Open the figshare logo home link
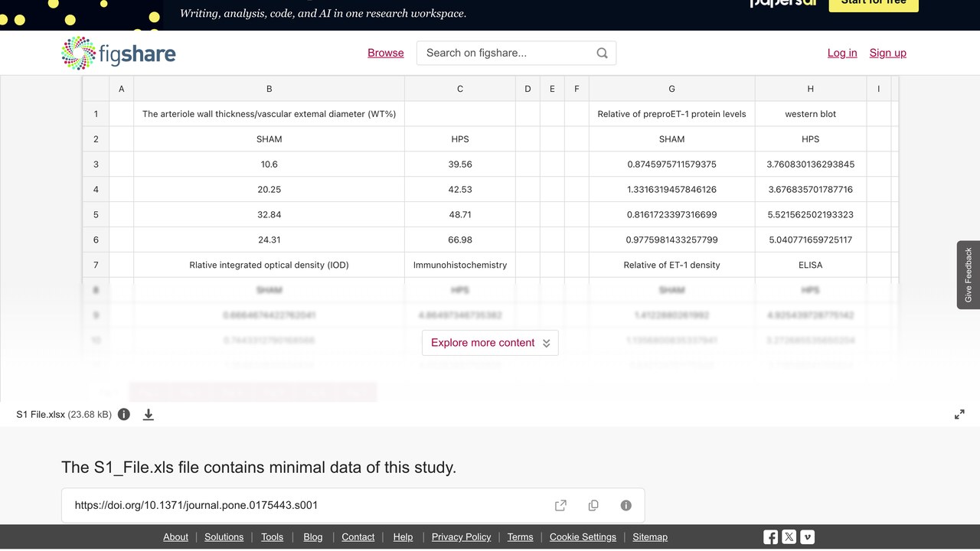This screenshot has width=980, height=551. click(119, 53)
